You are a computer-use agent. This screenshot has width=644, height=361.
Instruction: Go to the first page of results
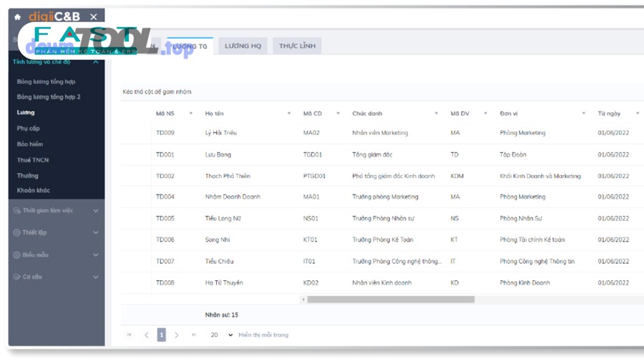[130, 335]
